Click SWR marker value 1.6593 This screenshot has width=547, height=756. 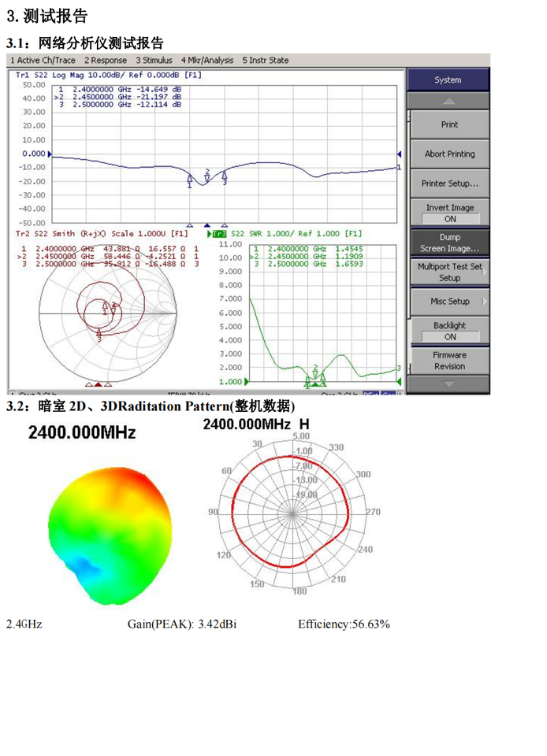[x=349, y=265]
